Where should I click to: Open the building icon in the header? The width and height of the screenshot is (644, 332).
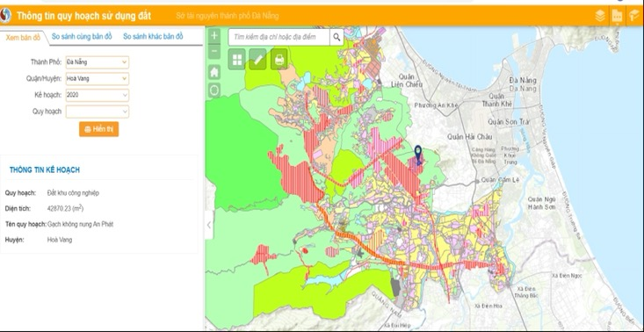[617, 16]
